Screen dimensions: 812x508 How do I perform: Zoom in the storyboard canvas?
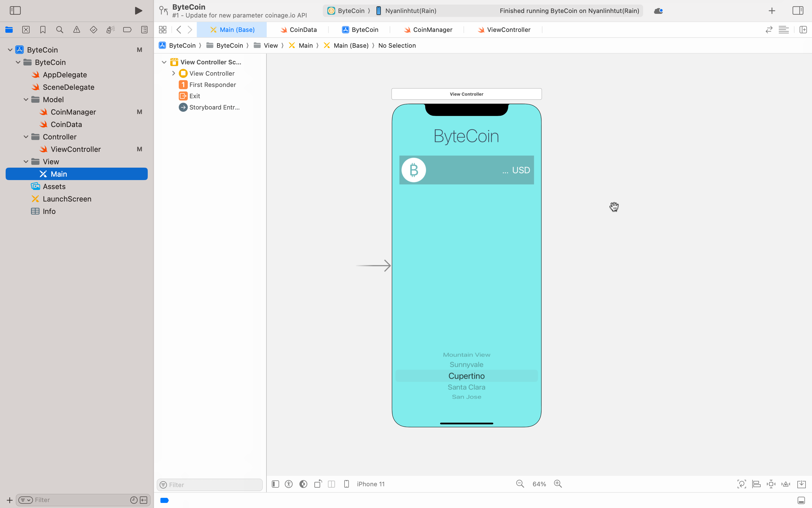coord(558,484)
